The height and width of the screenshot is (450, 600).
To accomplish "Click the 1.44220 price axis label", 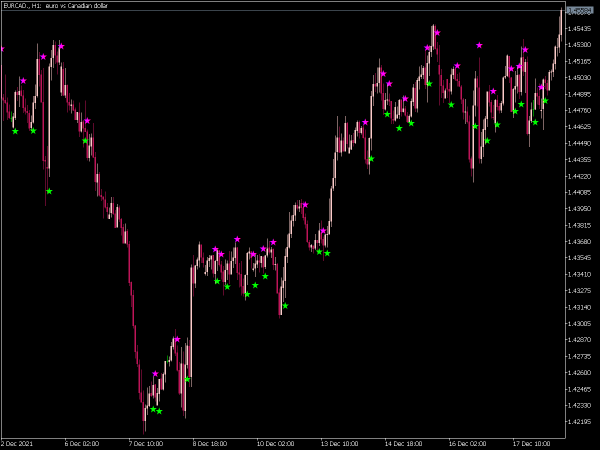I will tap(580, 176).
